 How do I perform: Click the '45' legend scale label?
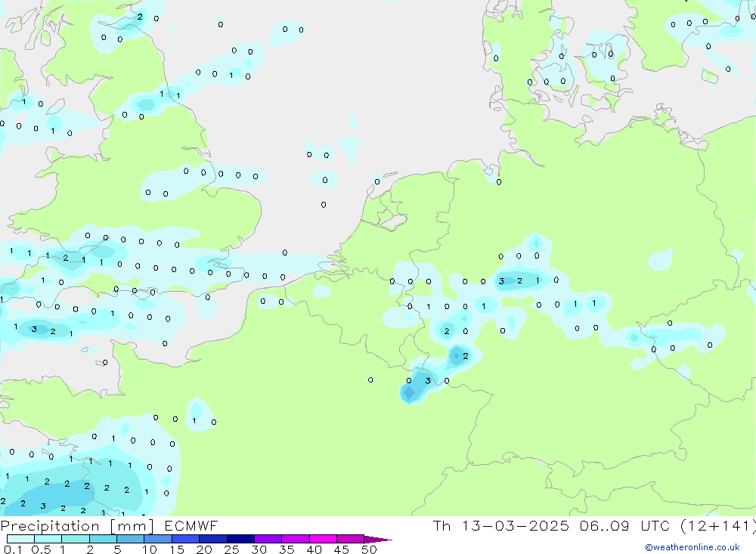pos(342,549)
